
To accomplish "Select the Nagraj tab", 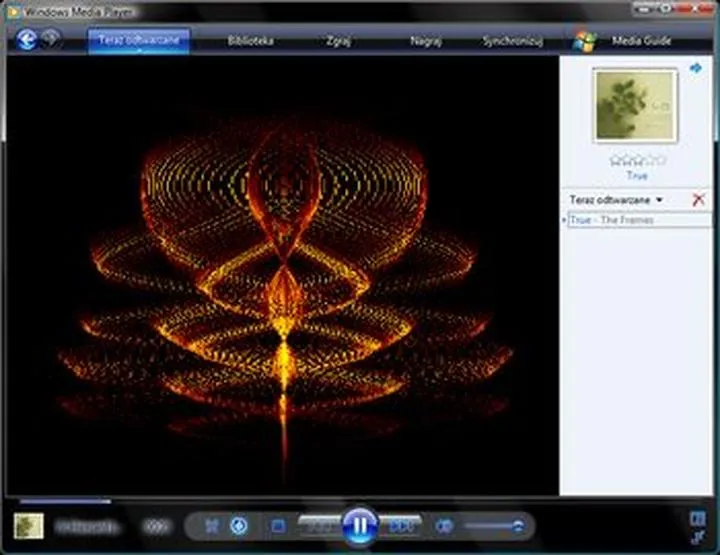I will tap(426, 41).
